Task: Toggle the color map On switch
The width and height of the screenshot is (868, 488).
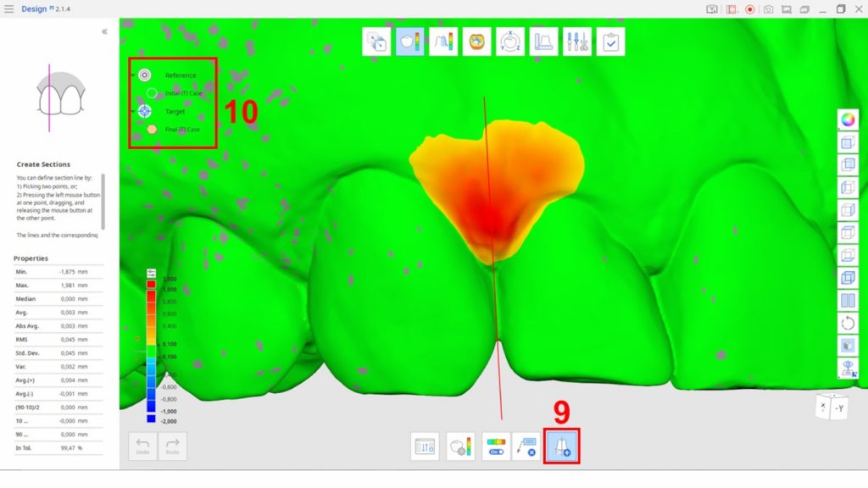Action: click(496, 446)
